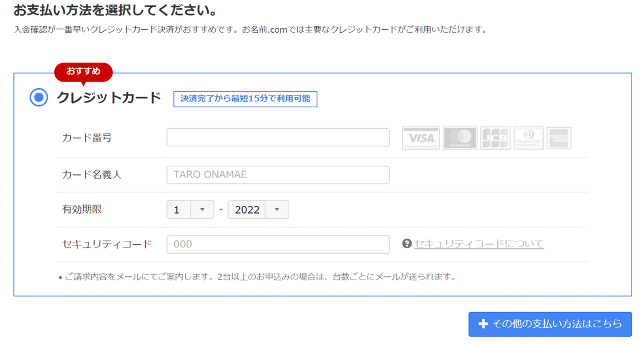The image size is (644, 346).
Task: Click the red おすすめ badge
Action: pyautogui.click(x=83, y=72)
